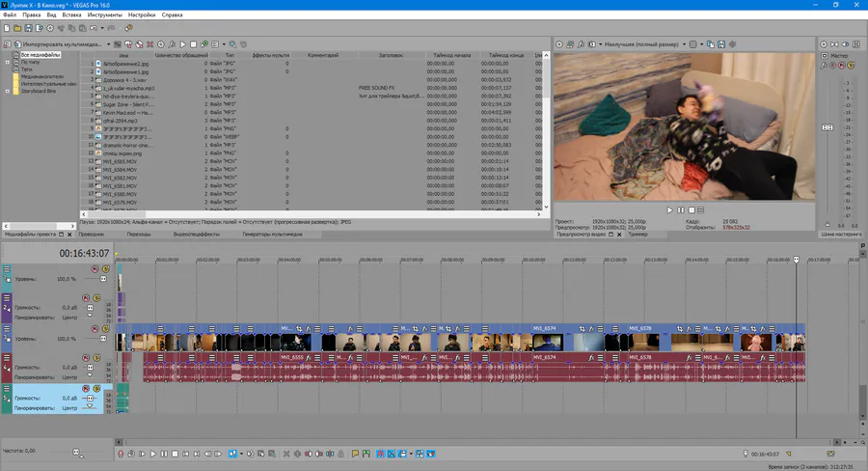
Task: Switch to the Триммер tab
Action: (637, 235)
